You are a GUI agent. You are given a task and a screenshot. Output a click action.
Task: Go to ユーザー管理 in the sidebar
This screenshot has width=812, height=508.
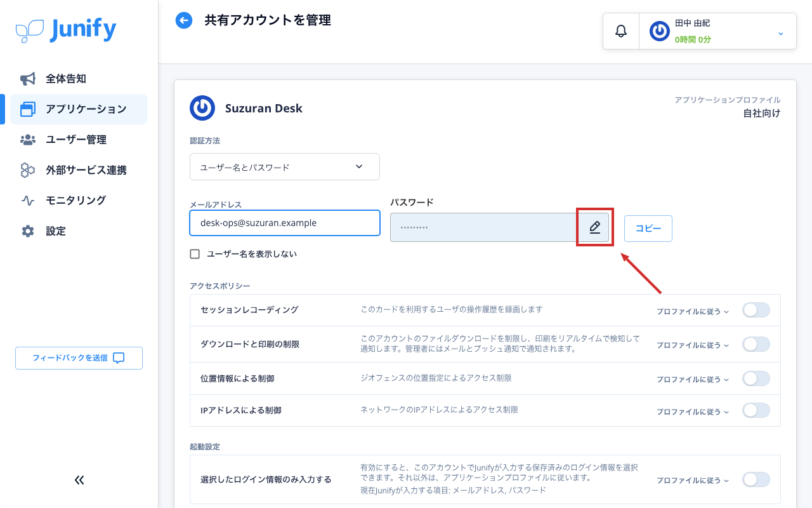(79, 140)
